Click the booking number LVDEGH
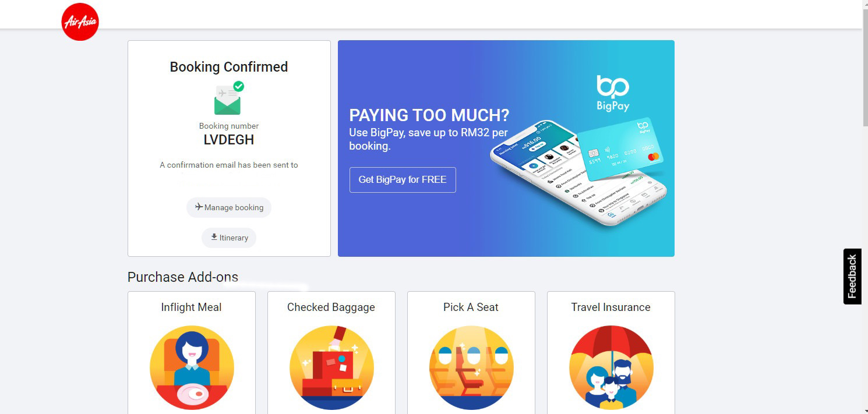Screen dimensions: 868x414 coord(228,140)
